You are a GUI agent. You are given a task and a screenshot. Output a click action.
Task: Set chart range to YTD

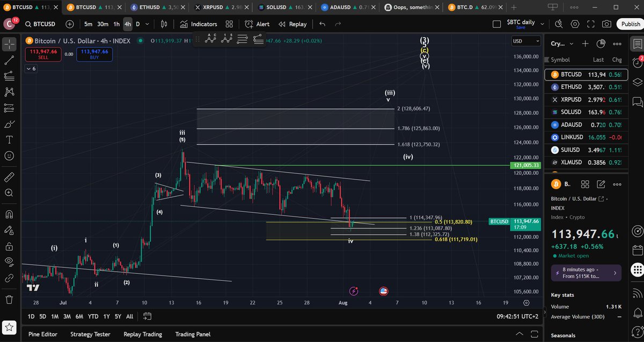coord(93,316)
